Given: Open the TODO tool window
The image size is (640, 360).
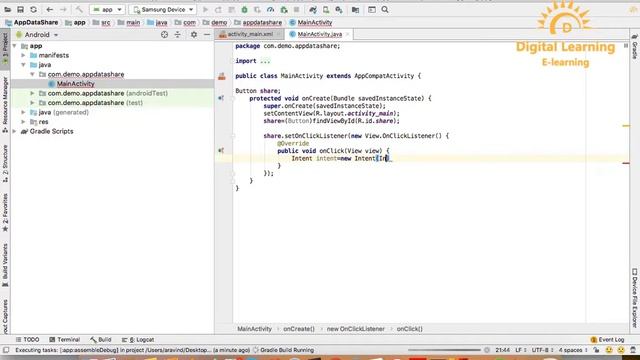Looking at the screenshot, I should coord(27,340).
